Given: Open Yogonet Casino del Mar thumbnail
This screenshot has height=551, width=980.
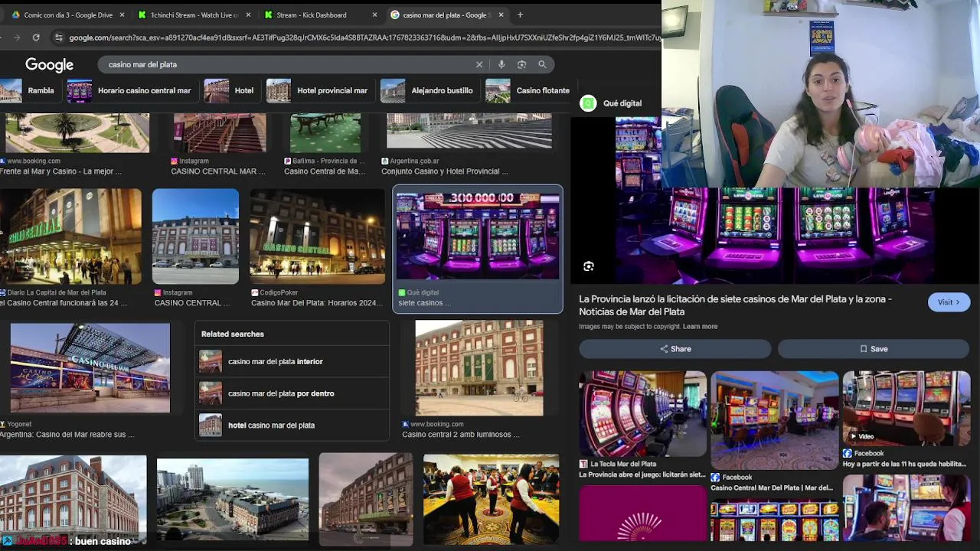Looking at the screenshot, I should pos(90,368).
